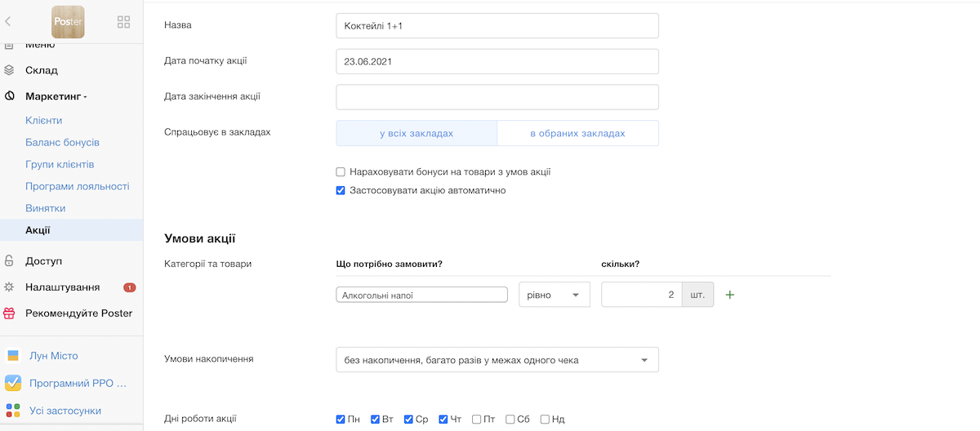Open Склад section in sidebar
980x431 pixels.
41,70
